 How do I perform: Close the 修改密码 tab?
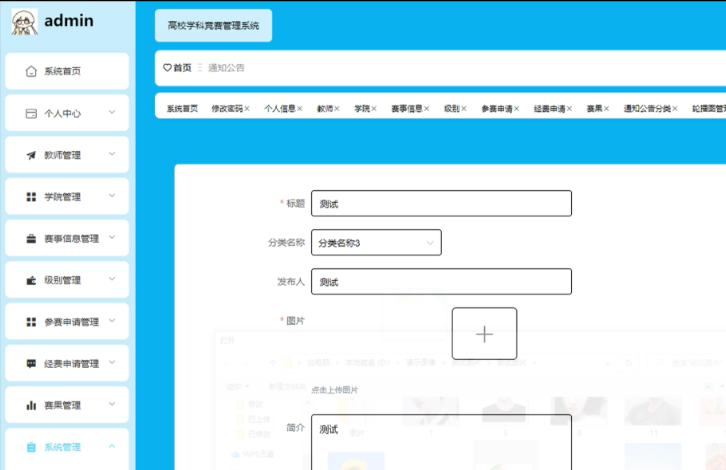(247, 108)
